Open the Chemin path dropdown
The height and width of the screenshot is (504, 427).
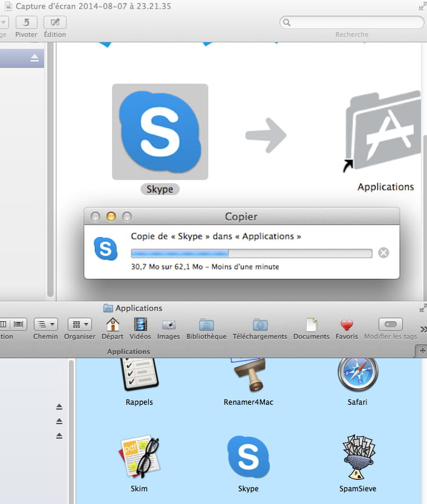(45, 324)
